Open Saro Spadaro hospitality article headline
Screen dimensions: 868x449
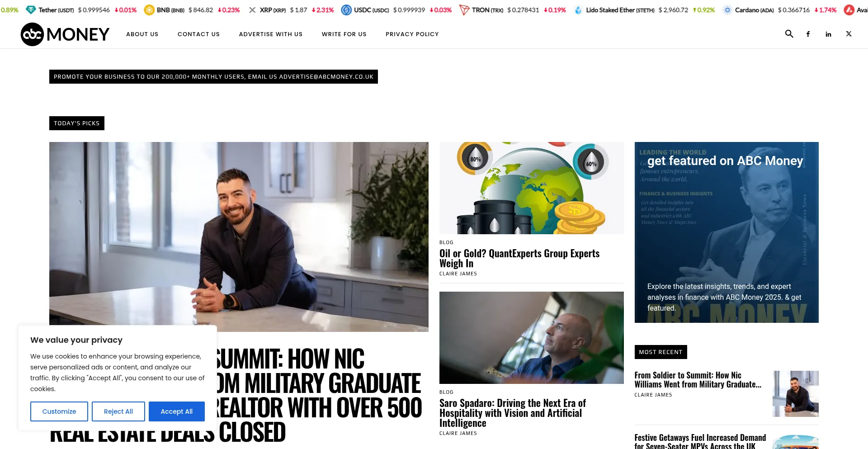513,413
